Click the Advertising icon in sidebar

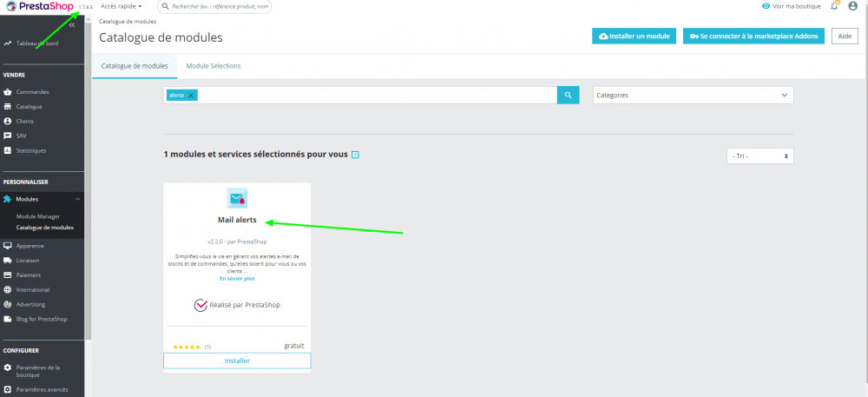8,304
